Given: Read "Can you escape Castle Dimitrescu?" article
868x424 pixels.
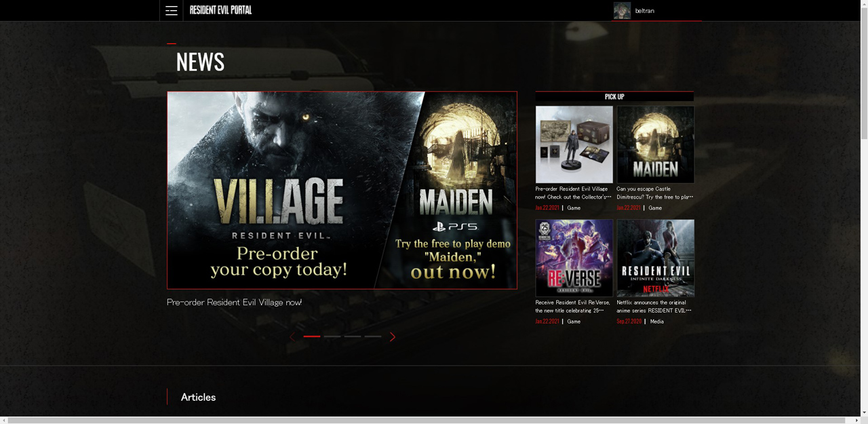Looking at the screenshot, I should click(655, 193).
